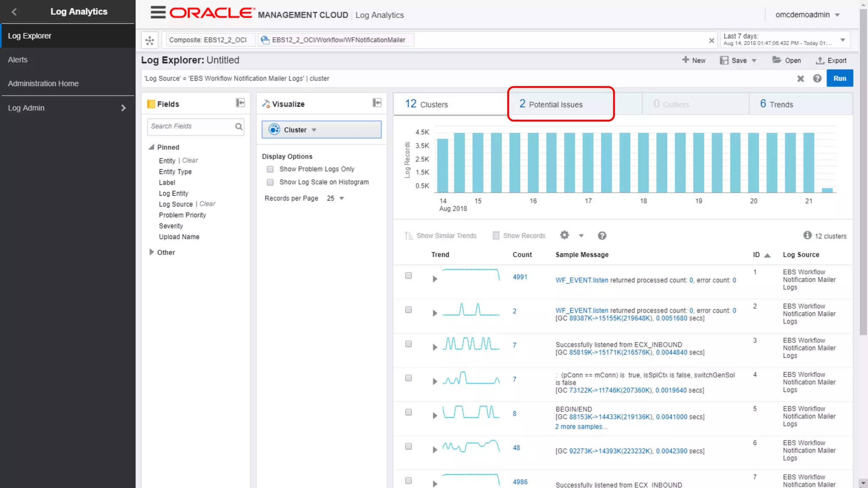Click the Visualize panel wand icon
The width and height of the screenshot is (868, 488).
pyautogui.click(x=266, y=104)
